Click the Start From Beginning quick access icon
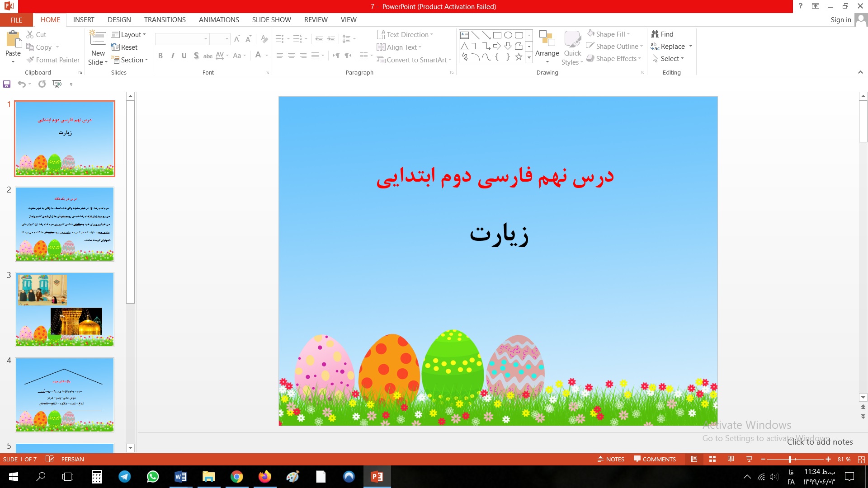The width and height of the screenshot is (868, 488). pyautogui.click(x=57, y=84)
